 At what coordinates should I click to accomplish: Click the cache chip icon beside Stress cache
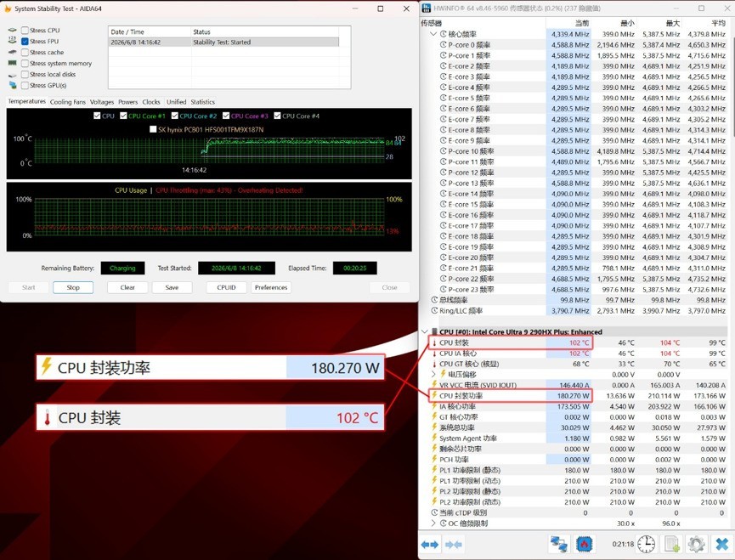(12, 52)
